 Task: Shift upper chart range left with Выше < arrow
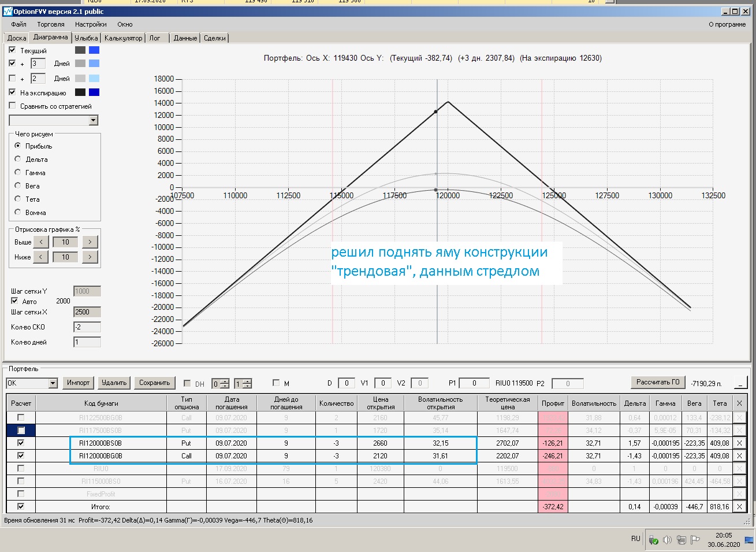point(40,242)
